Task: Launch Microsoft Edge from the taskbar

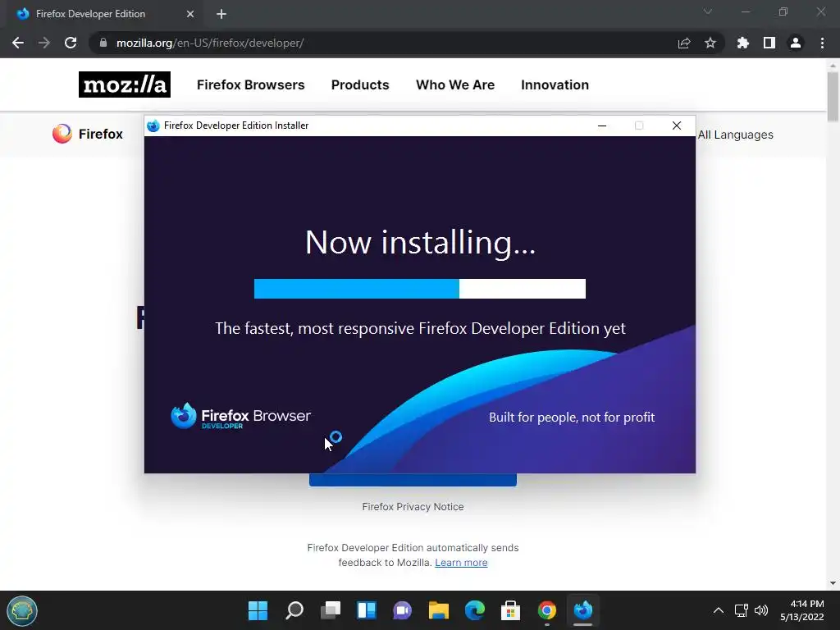Action: coord(475,610)
